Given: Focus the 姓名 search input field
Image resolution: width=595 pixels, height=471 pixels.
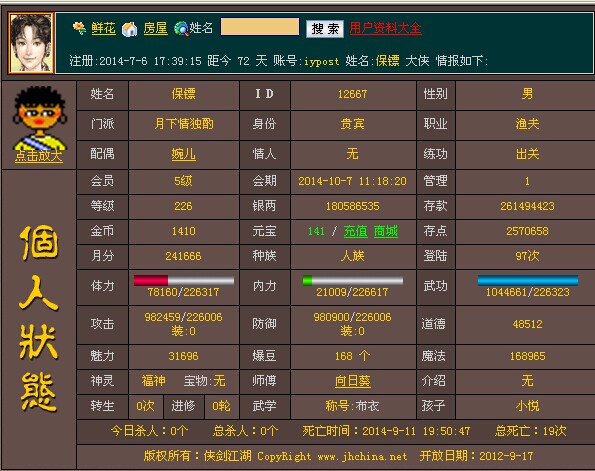Looking at the screenshot, I should pos(260,27).
